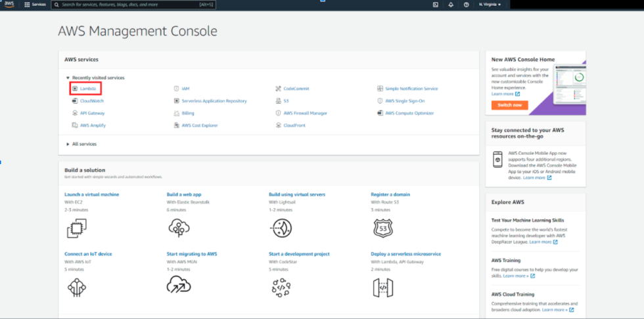Expand the All services section
The image size is (644, 319).
point(68,144)
